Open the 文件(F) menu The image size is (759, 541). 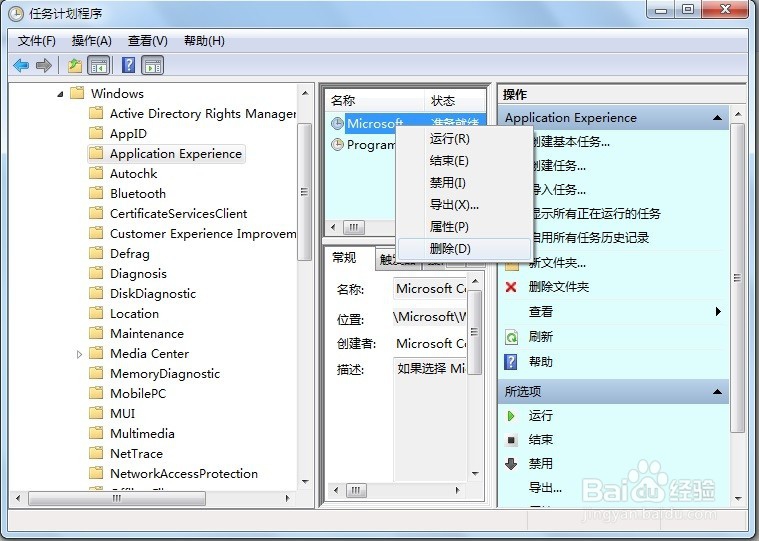coord(37,41)
